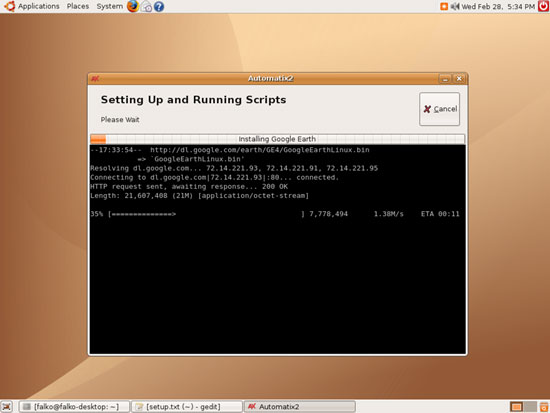Click the red power quit icon
The width and height of the screenshot is (550, 413).
coord(544,6)
